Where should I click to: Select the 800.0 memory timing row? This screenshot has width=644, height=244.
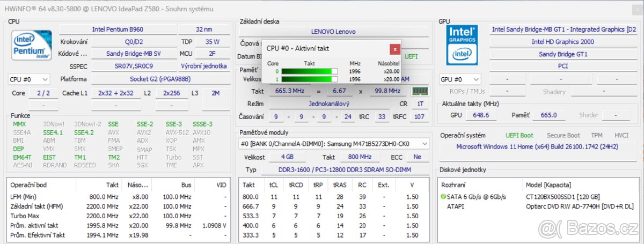[x=334, y=197]
